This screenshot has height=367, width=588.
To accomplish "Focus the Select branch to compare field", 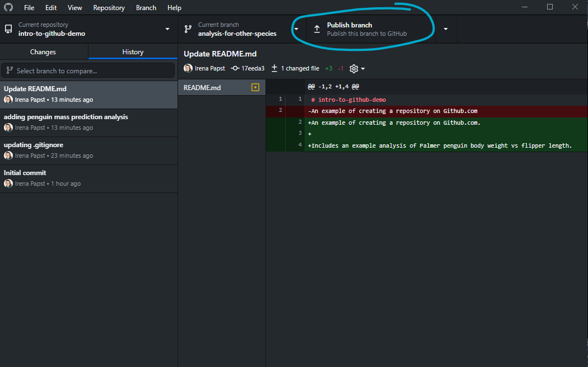I will click(88, 71).
